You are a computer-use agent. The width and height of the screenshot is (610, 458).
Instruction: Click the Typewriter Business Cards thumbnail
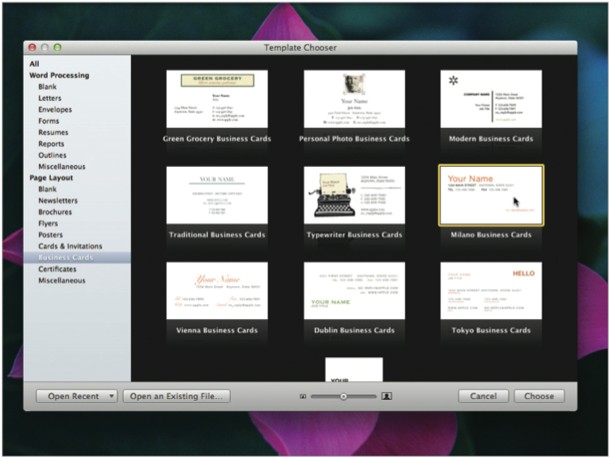(354, 195)
